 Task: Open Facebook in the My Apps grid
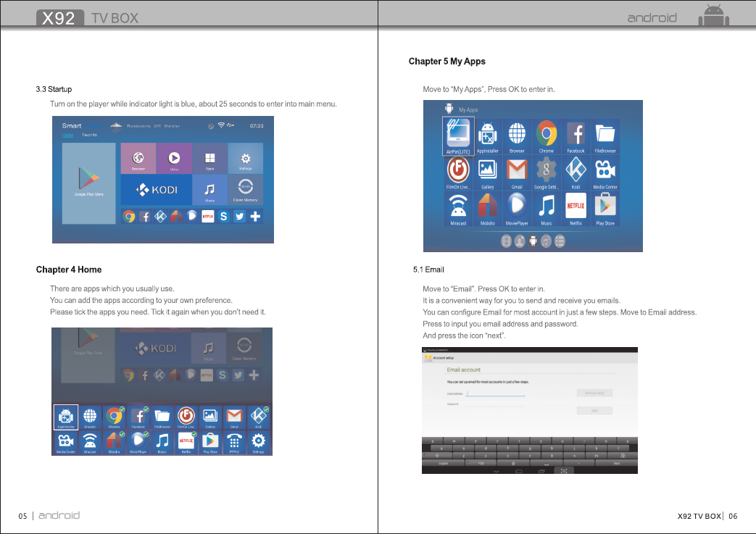[x=576, y=137]
